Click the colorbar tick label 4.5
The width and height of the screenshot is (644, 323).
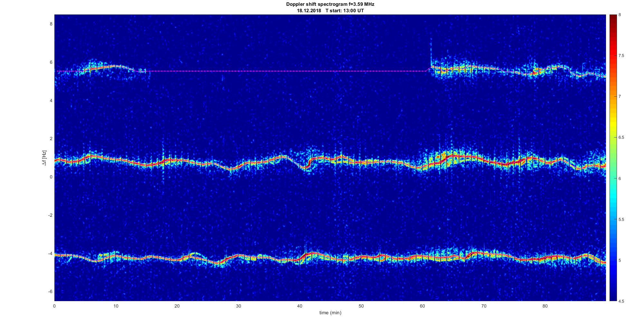pos(621,301)
